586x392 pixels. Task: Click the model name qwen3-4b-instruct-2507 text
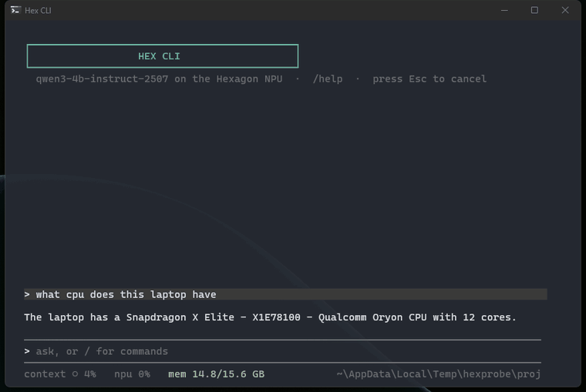pos(102,79)
